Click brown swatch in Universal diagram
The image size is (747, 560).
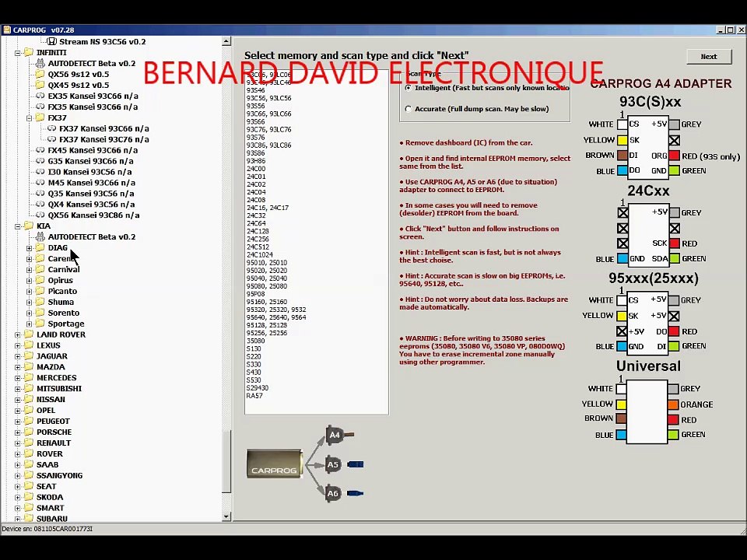(621, 419)
